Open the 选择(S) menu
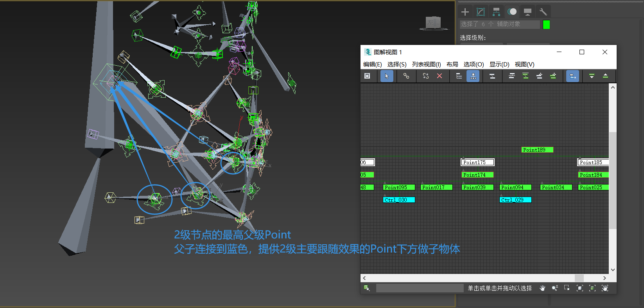Image resolution: width=644 pixels, height=308 pixels. [x=397, y=64]
